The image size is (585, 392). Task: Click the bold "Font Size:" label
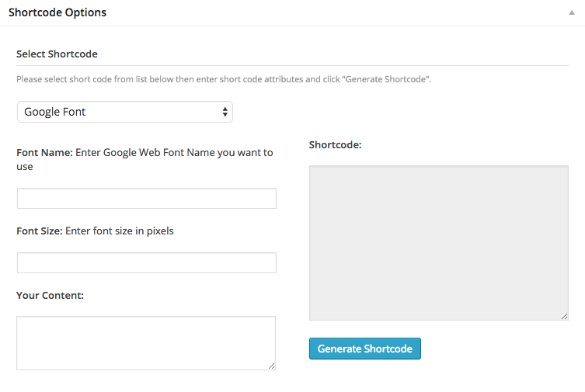[x=39, y=231]
